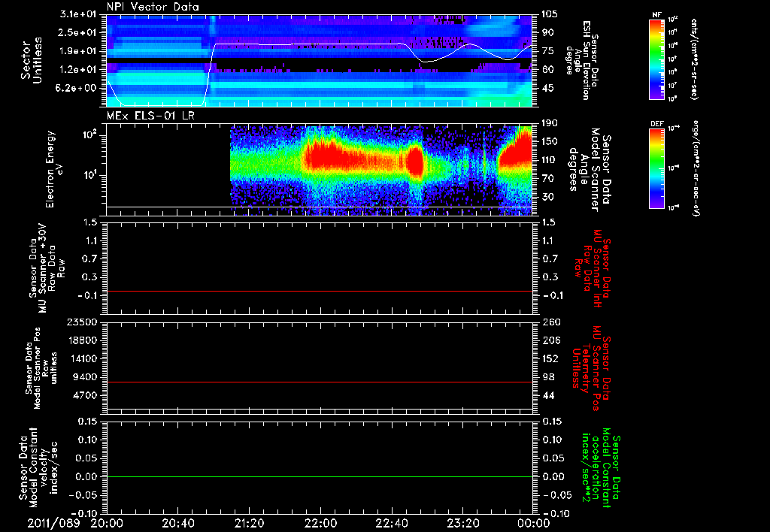
Task: Click the red Scanner Pos Telemetry trace
Action: pyautogui.click(x=320, y=382)
